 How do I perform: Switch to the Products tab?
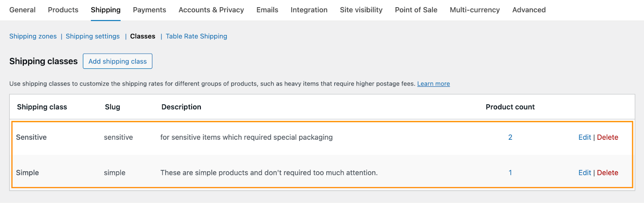[x=63, y=10]
